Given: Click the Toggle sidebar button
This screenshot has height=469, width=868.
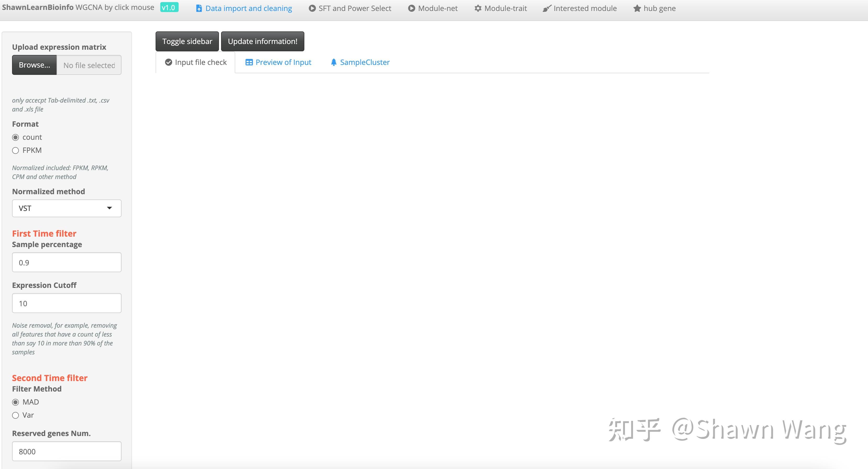Looking at the screenshot, I should [x=187, y=41].
